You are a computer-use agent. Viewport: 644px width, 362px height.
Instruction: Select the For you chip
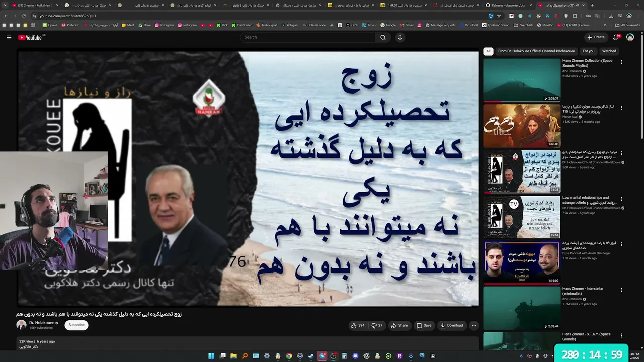pyautogui.click(x=588, y=51)
